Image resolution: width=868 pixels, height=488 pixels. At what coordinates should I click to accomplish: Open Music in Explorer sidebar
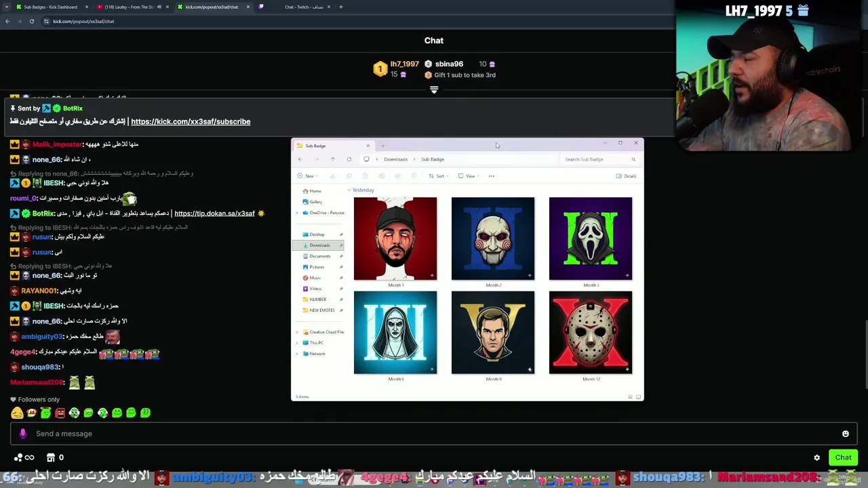[315, 278]
